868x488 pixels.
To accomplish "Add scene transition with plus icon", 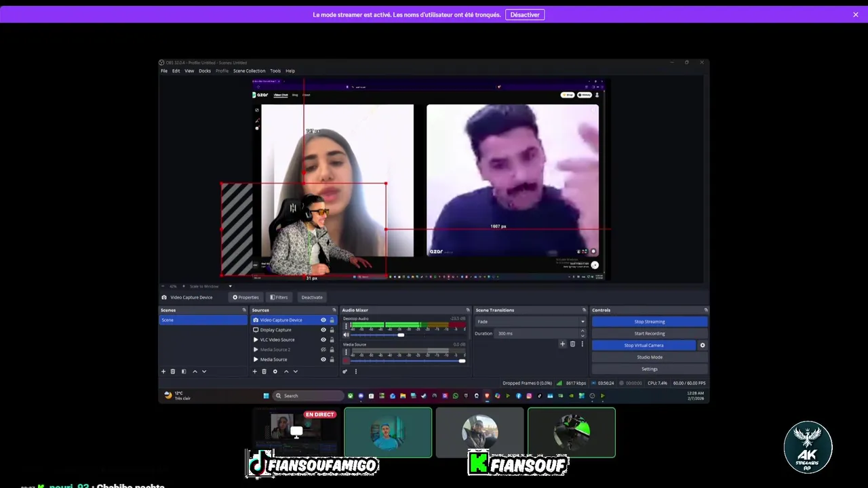I will 562,344.
